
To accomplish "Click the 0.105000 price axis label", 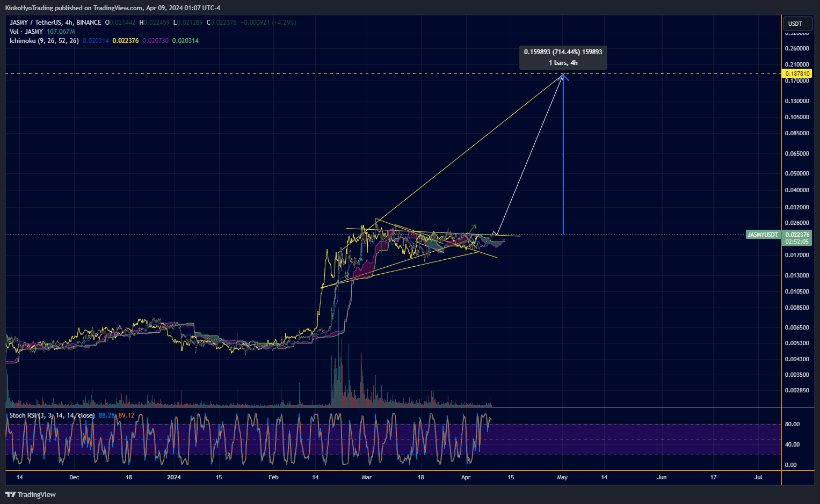I will tap(797, 117).
